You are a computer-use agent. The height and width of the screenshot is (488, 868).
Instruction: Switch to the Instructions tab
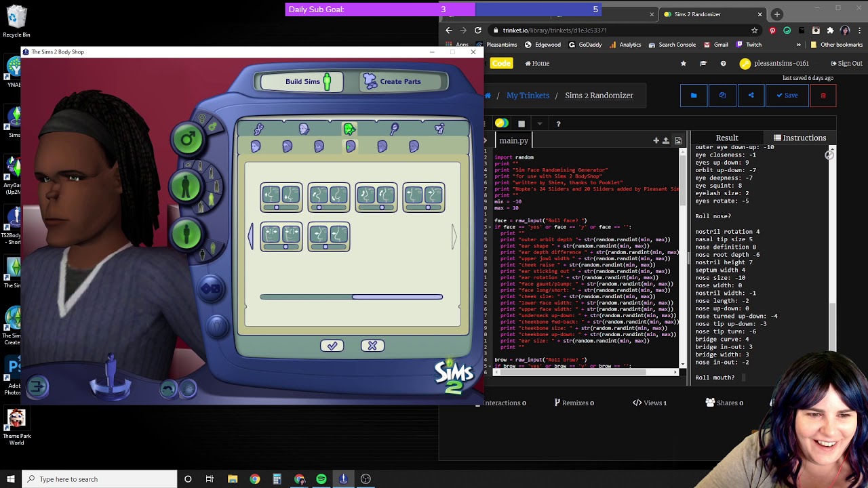click(800, 138)
